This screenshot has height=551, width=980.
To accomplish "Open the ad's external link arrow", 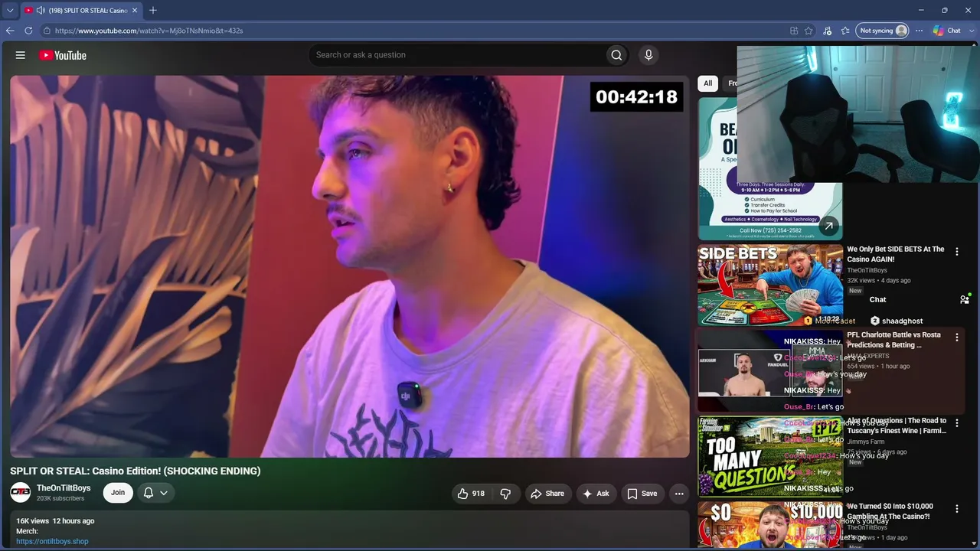I will pyautogui.click(x=828, y=226).
